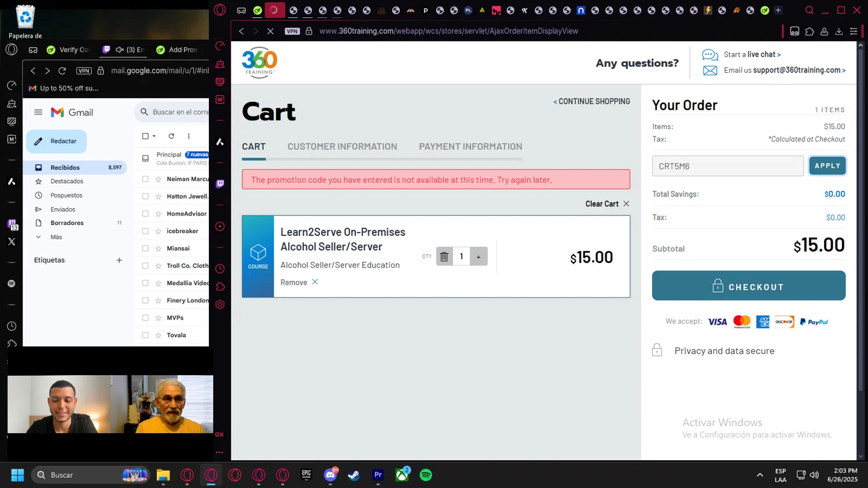This screenshot has height=488, width=868.
Task: Open Twitch in Opera sidebar
Action: click(x=220, y=184)
